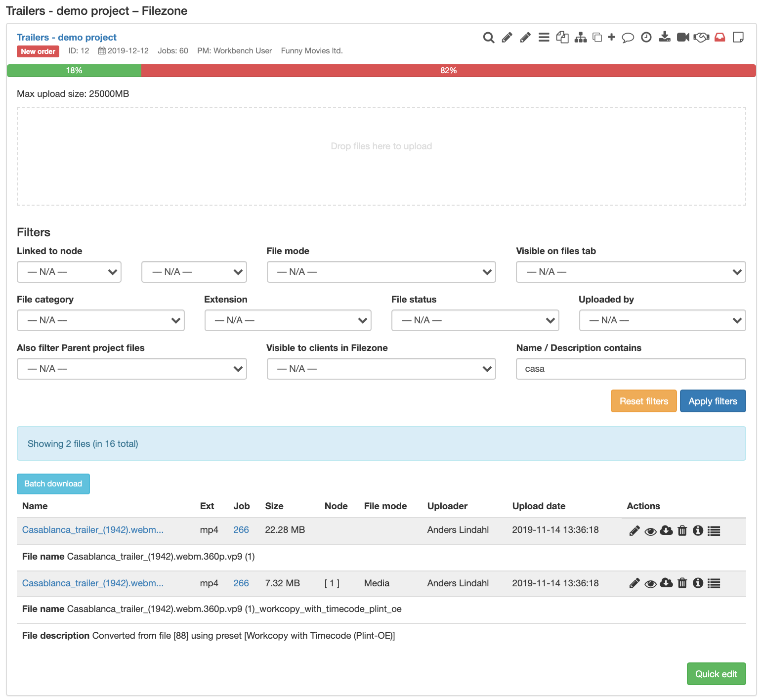Click the Uploader column header
The height and width of the screenshot is (700, 761).
click(447, 506)
